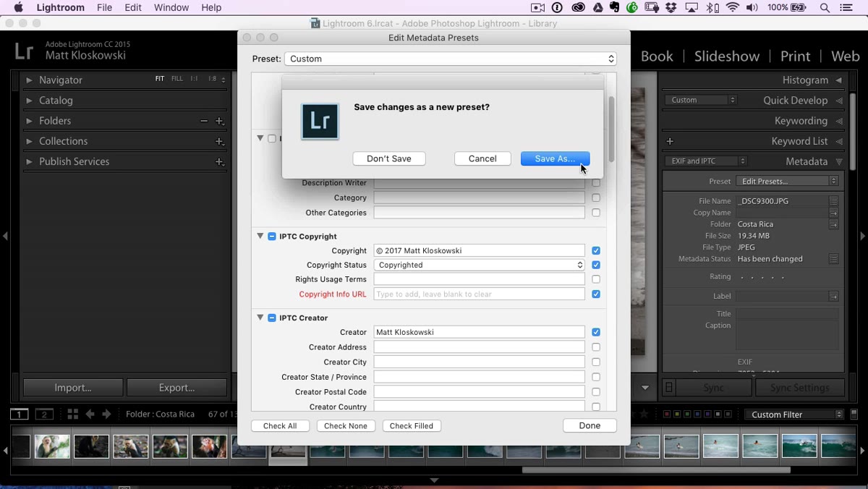This screenshot has height=489, width=868.
Task: Uncheck the Copyright Status checkbox
Action: click(596, 265)
